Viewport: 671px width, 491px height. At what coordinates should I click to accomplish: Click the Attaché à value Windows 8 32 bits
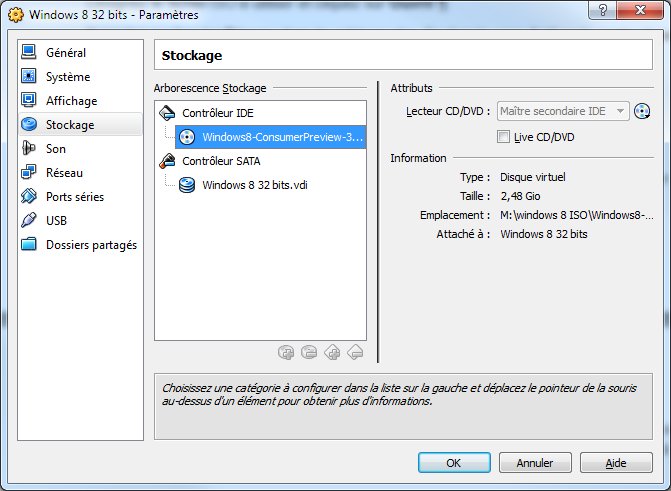point(544,234)
